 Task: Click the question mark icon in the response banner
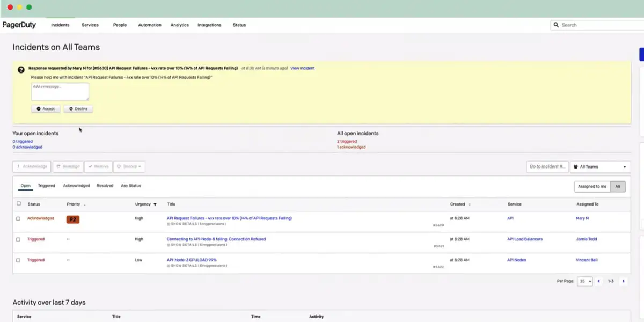(21, 70)
